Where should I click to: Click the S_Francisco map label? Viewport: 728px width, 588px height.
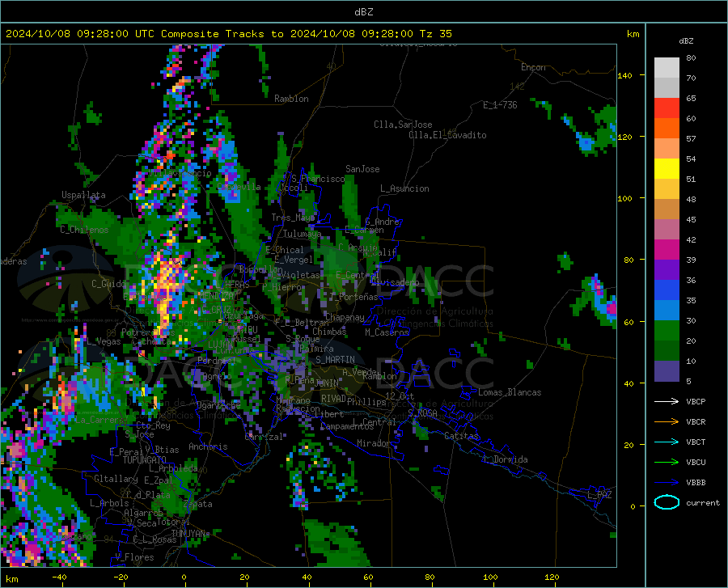tap(318, 179)
